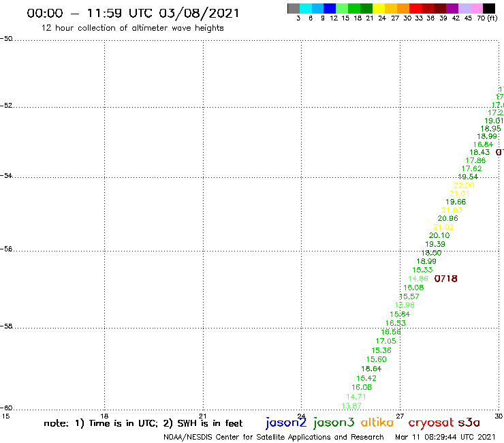Click the cyan swatch in the legend bar
This screenshot has height=443, width=504.
(x=306, y=8)
